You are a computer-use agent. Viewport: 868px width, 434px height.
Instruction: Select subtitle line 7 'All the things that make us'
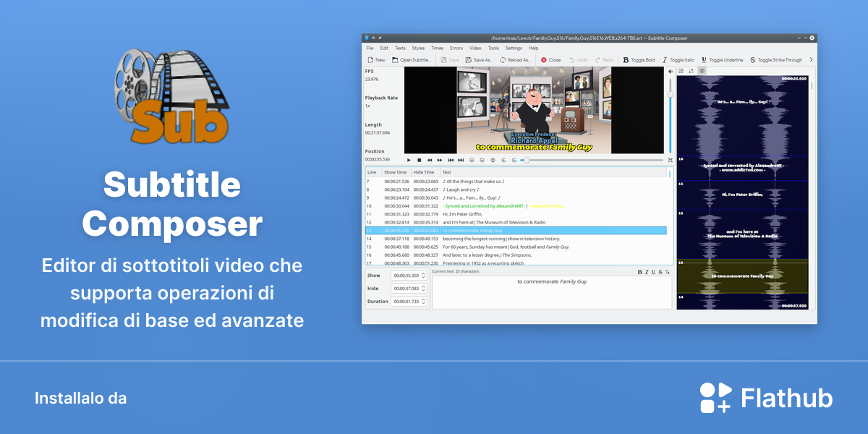[x=516, y=182]
